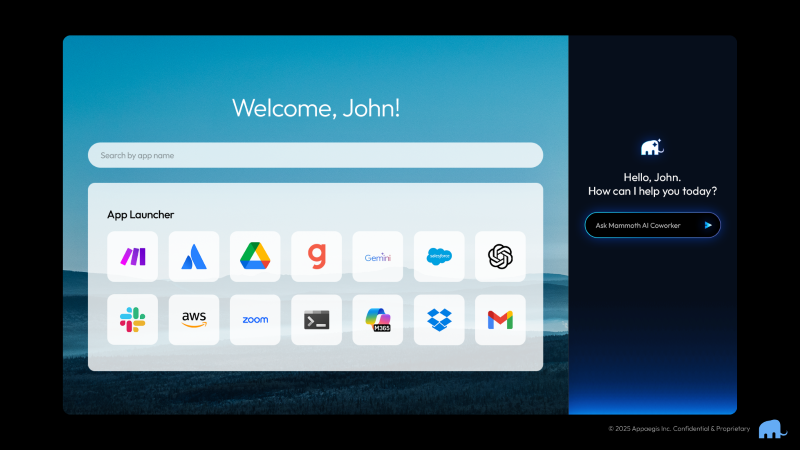Open the red letter g app

pyautogui.click(x=316, y=257)
